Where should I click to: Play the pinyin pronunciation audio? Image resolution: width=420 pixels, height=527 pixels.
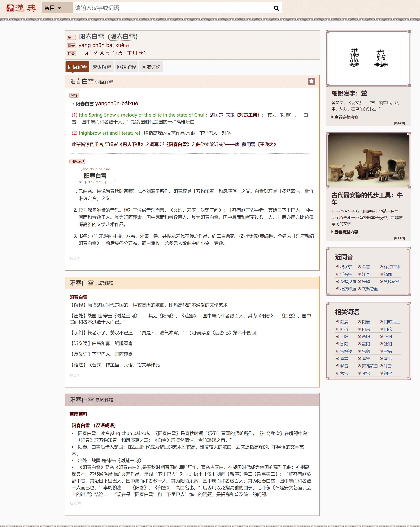point(127,46)
